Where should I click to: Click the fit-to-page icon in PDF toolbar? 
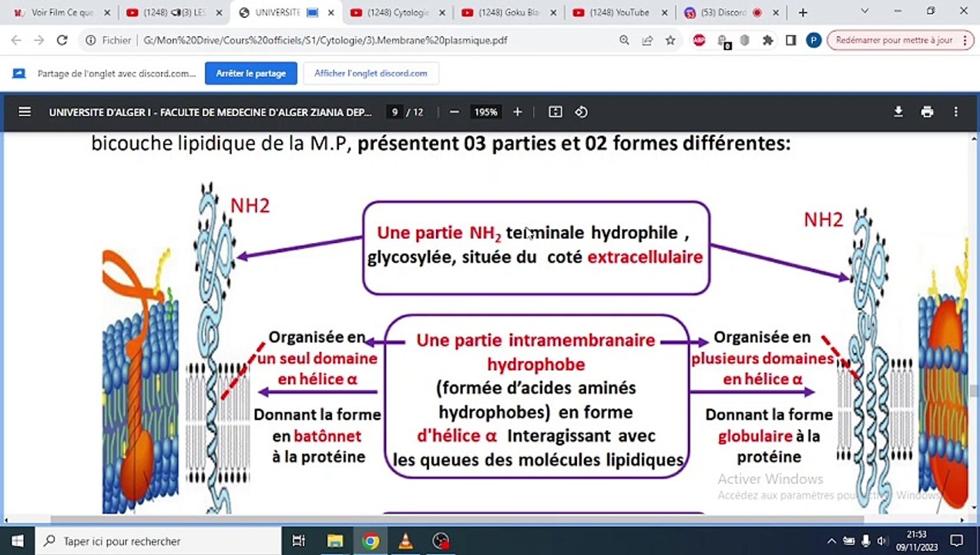555,112
